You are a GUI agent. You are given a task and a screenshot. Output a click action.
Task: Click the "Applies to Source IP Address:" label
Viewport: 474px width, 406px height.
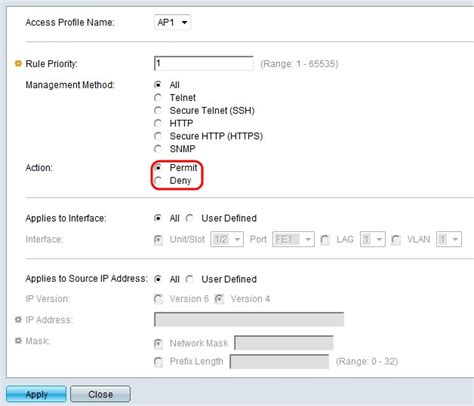point(86,279)
